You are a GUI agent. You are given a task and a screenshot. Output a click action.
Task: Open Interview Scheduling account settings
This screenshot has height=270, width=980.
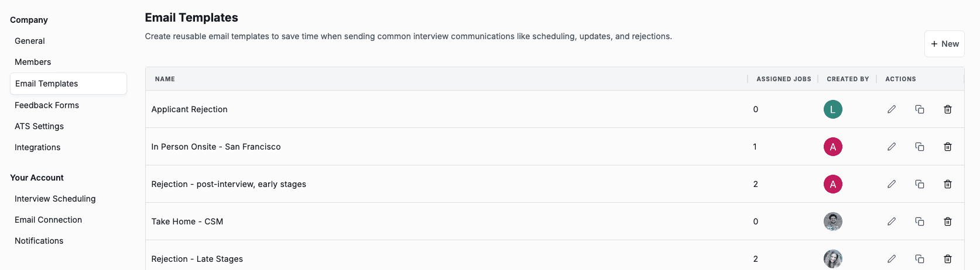(55, 199)
